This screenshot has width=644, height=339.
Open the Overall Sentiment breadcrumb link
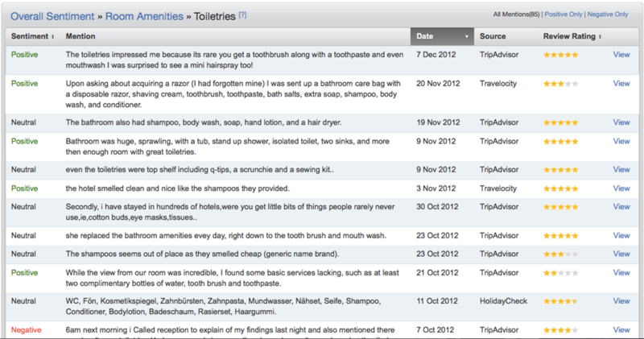[52, 16]
